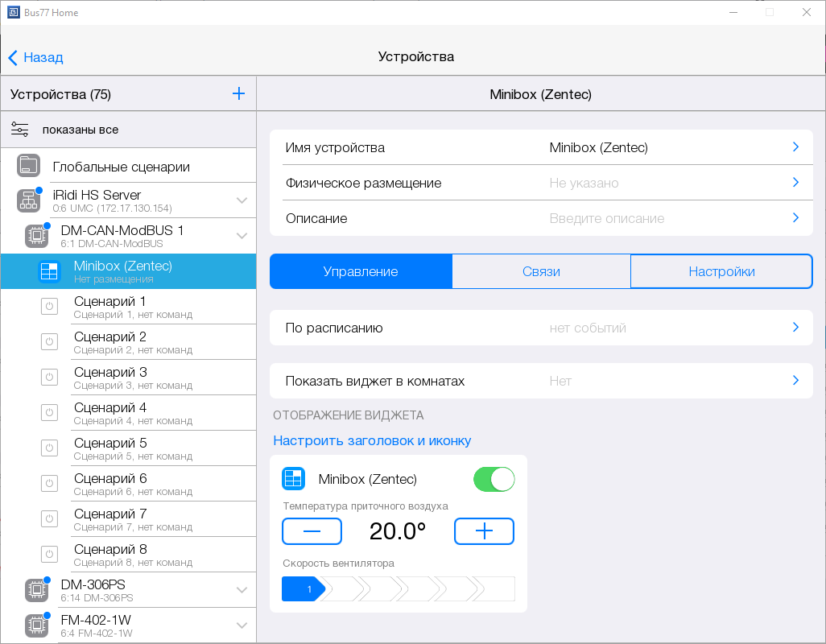Click the DM-CAN-ModBUS 1 chip icon
The image size is (826, 644).
(x=36, y=236)
